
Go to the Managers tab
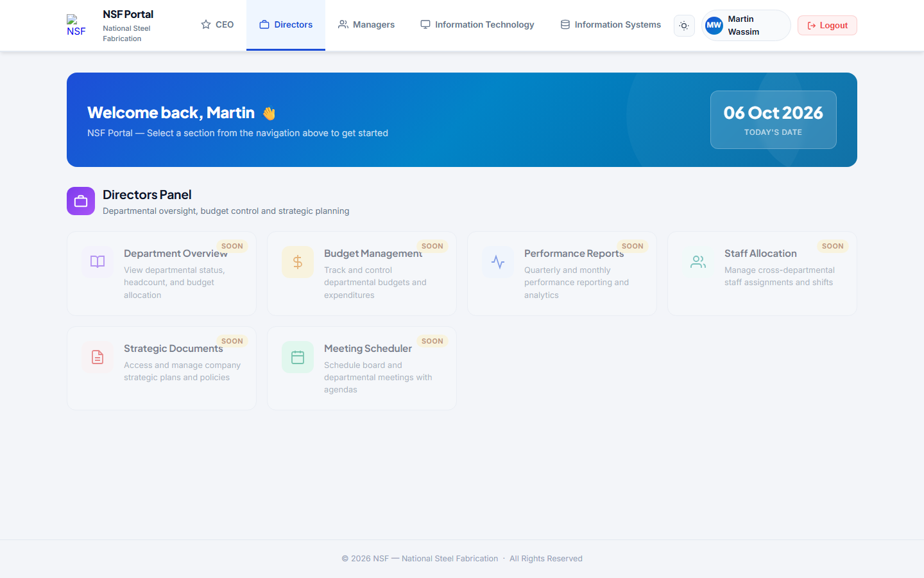366,25
